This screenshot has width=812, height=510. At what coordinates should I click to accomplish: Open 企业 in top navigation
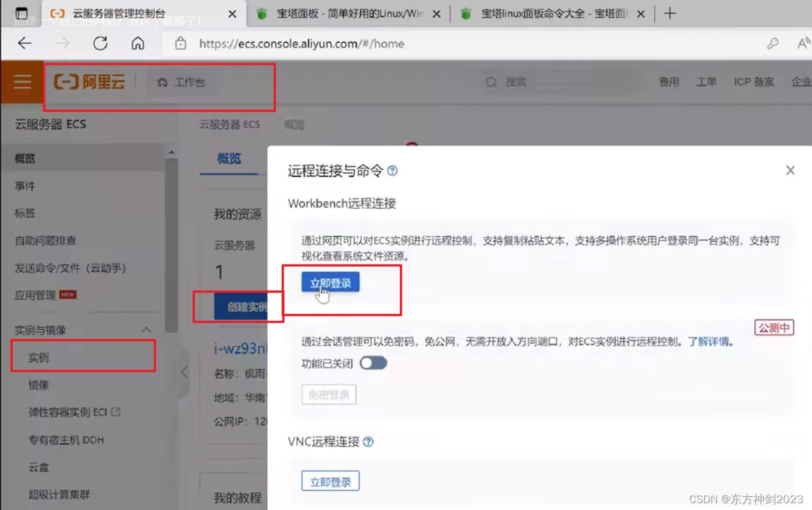pyautogui.click(x=801, y=82)
